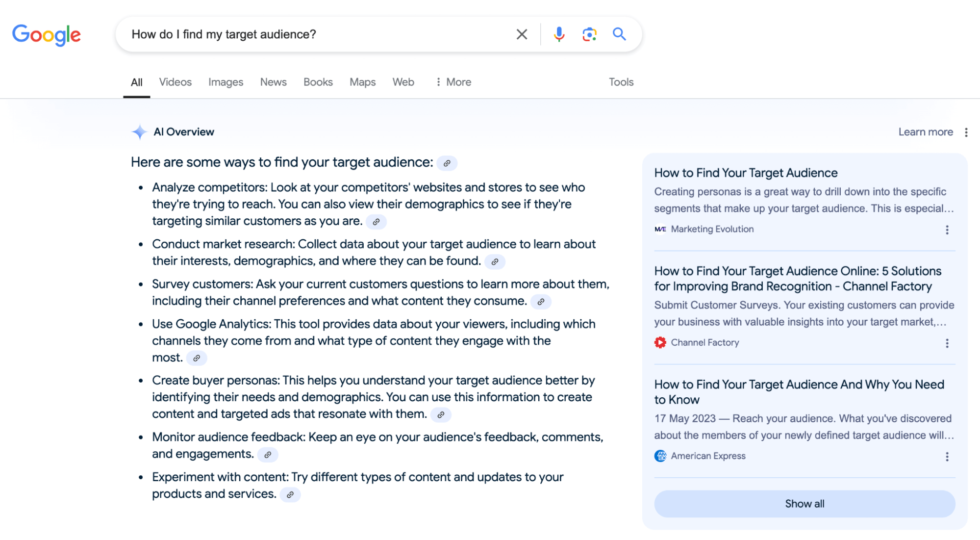Viewport: 980px width, 540px height.
Task: Open options menu for Channel Factory result
Action: pos(947,343)
